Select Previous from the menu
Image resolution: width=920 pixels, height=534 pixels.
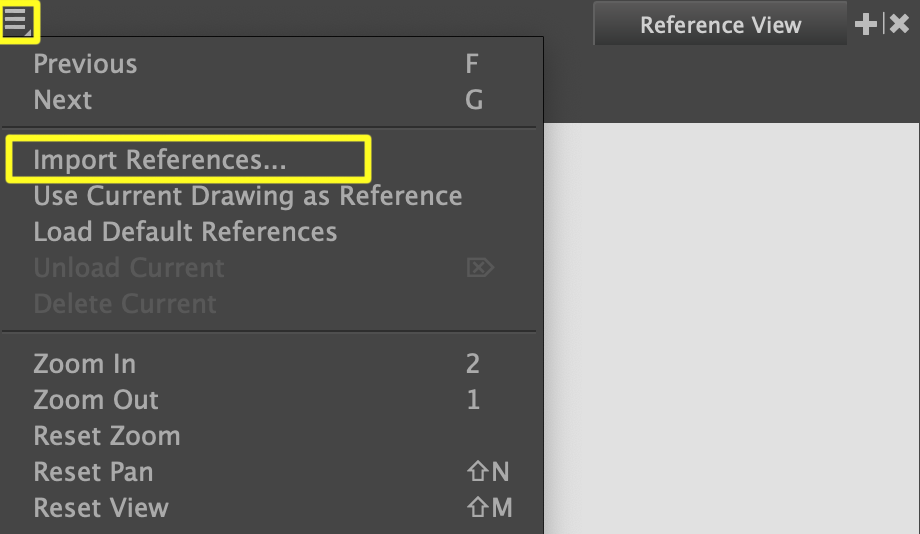point(85,64)
